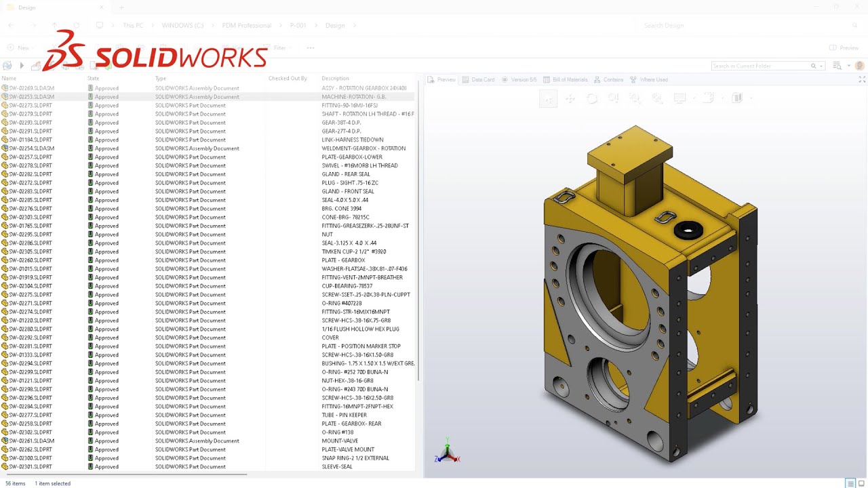The width and height of the screenshot is (868, 488).
Task: Click the assembly icon for SW-02261.SLDASM
Action: pos(5,441)
